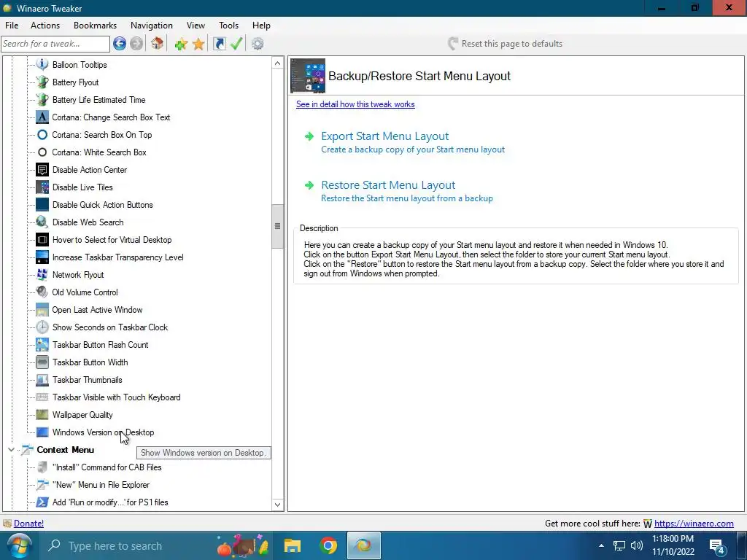747x560 pixels.
Task: Click the Donate! link
Action: pos(28,524)
